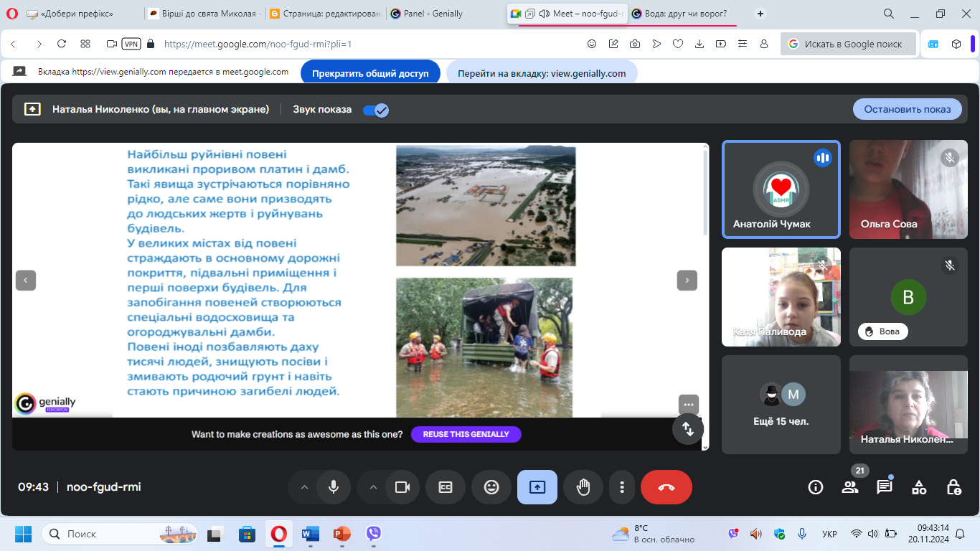Click the browser back arrow
980x551 pixels.
pyautogui.click(x=14, y=44)
